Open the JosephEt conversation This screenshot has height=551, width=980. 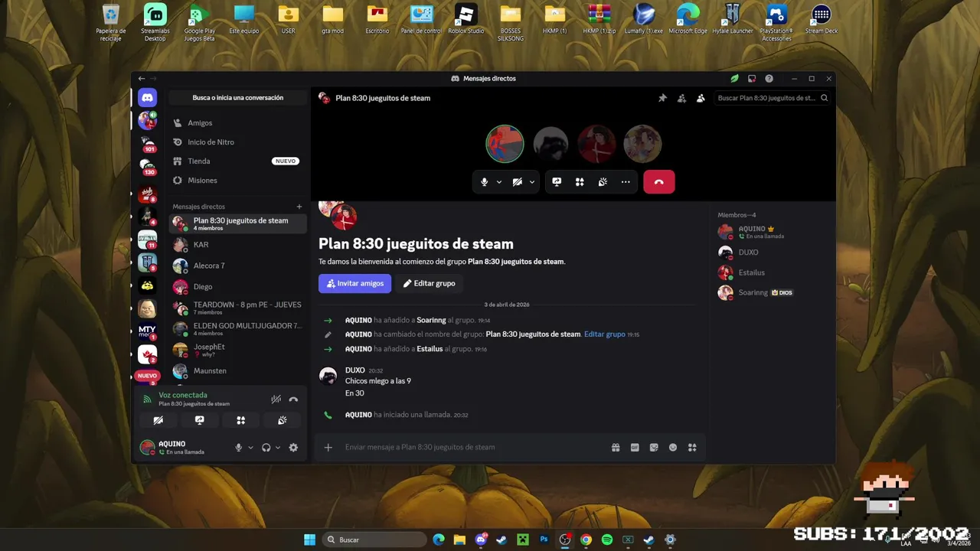pyautogui.click(x=237, y=350)
